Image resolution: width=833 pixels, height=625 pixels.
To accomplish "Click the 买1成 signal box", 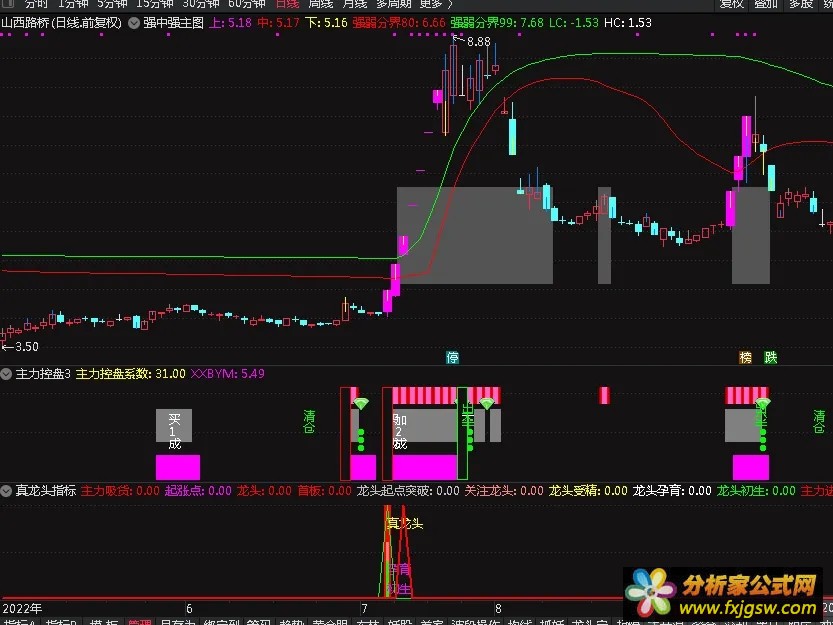I will (174, 426).
